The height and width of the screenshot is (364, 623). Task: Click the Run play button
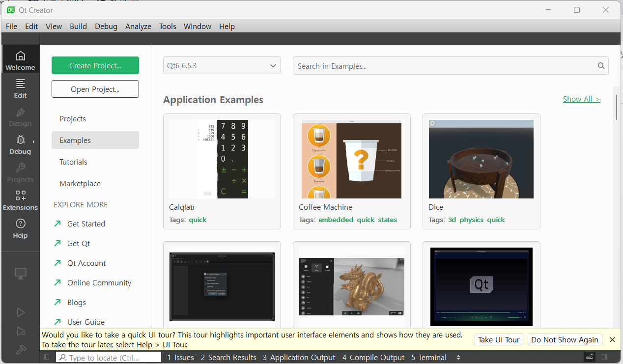click(x=21, y=312)
